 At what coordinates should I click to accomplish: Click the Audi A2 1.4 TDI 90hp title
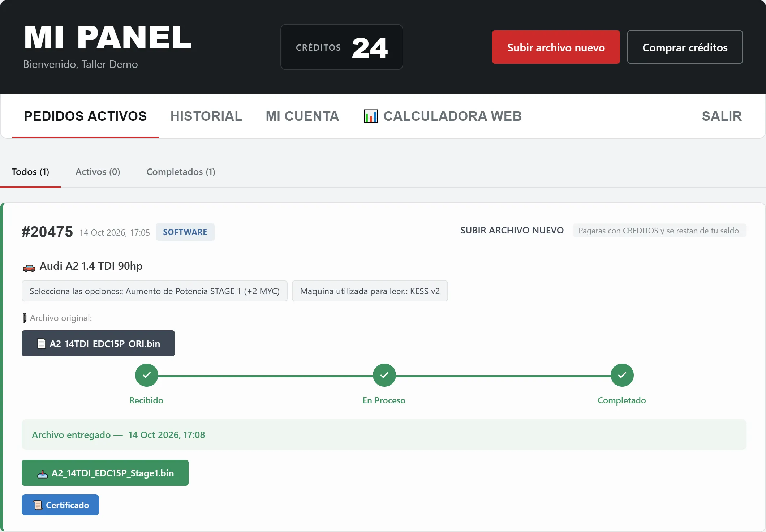[x=91, y=266]
